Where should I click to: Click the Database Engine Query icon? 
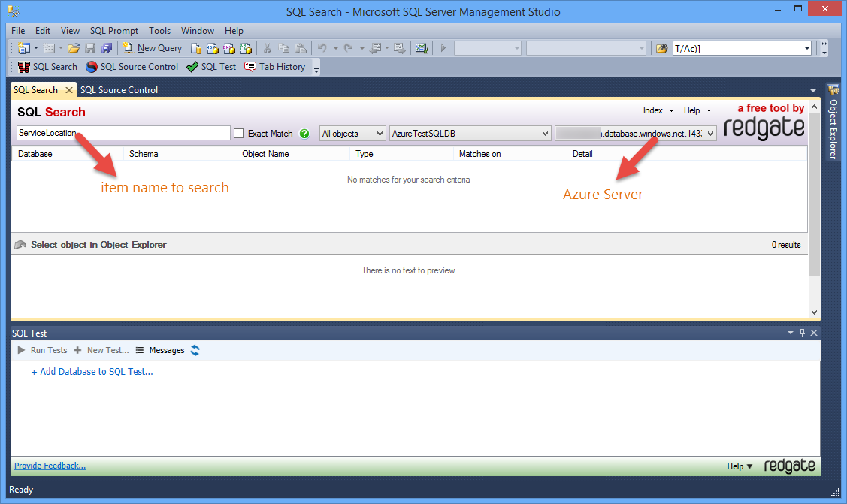(196, 49)
